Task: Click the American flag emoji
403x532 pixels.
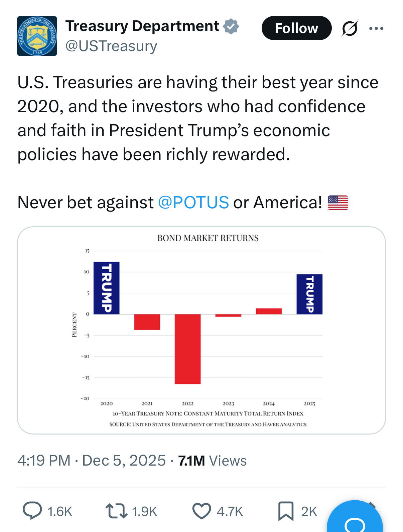Action: coord(338,203)
